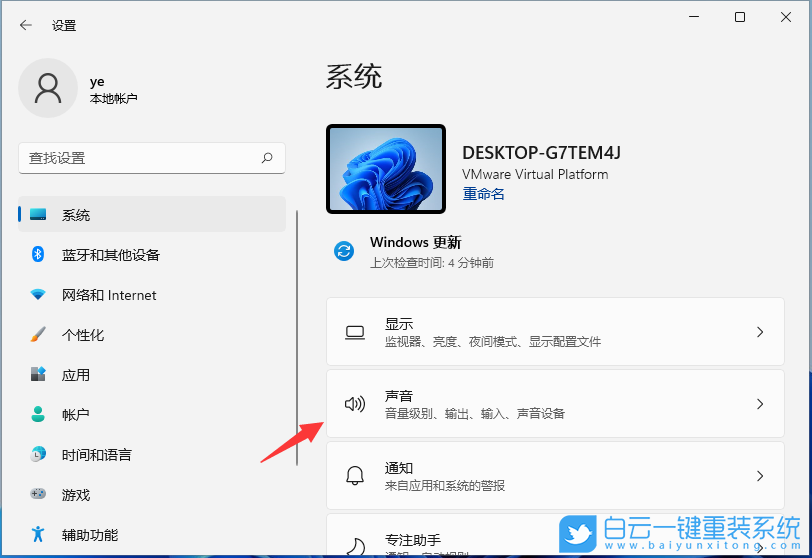The width and height of the screenshot is (812, 558).
Task: Select 个性化 in the sidebar
Action: (152, 334)
